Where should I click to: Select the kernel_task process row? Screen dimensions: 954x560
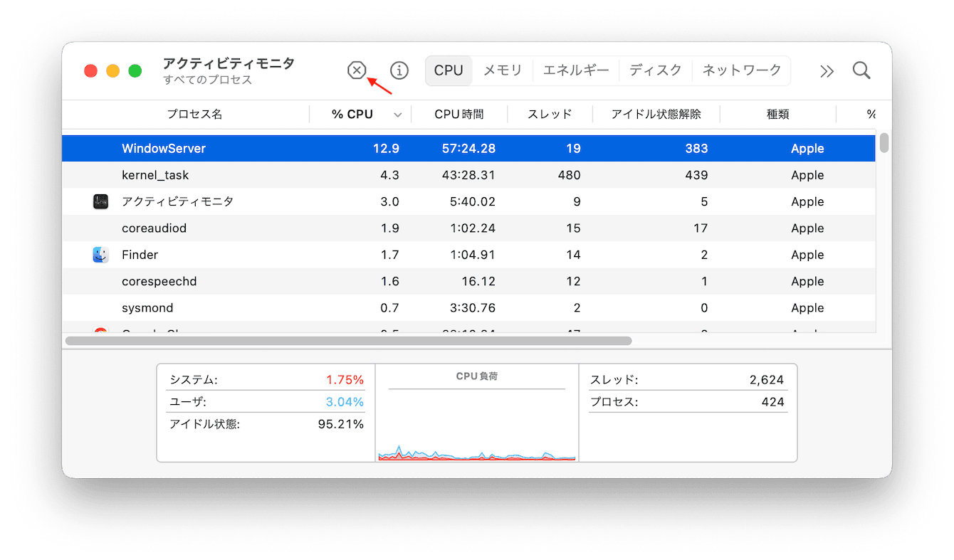coord(468,175)
